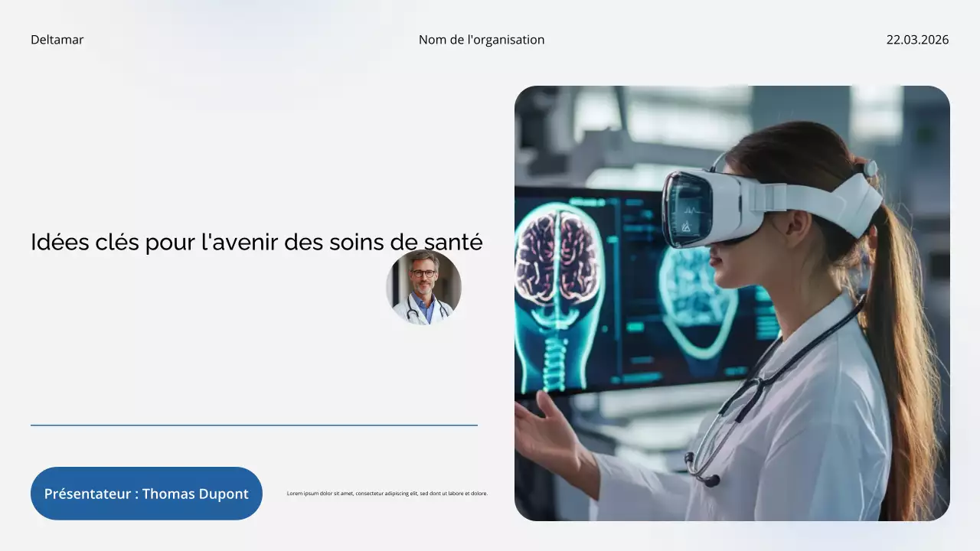Click the name 'Thomas Dupont'
The width and height of the screenshot is (980, 551).
pyautogui.click(x=194, y=494)
